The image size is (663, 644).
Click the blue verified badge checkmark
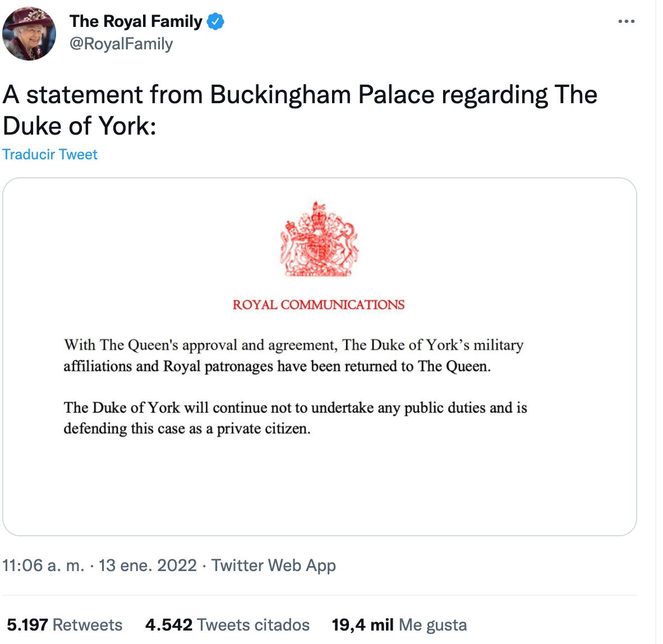(215, 21)
